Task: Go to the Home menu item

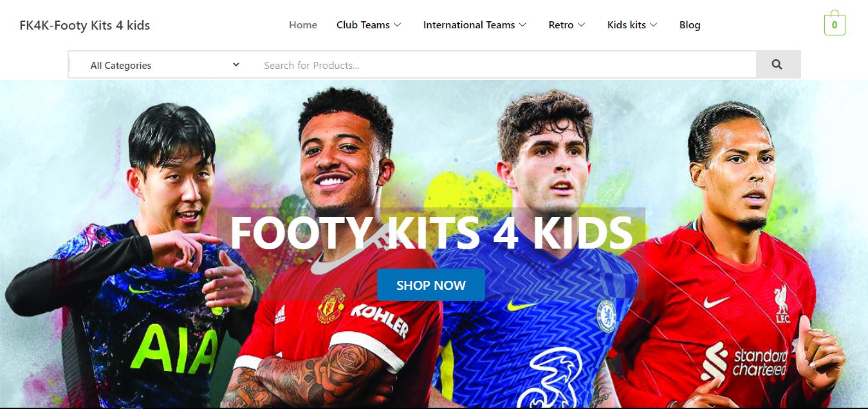Action: [x=303, y=25]
